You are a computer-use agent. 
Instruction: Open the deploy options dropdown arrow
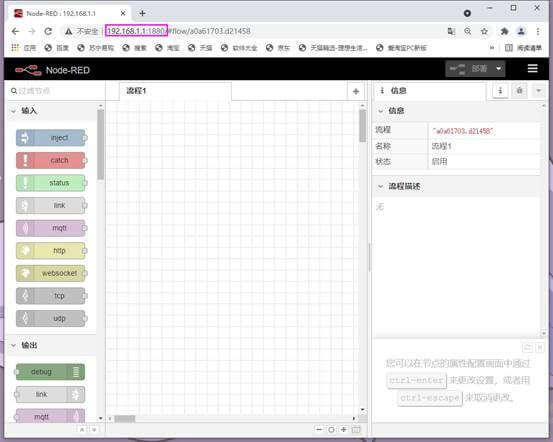click(x=498, y=69)
